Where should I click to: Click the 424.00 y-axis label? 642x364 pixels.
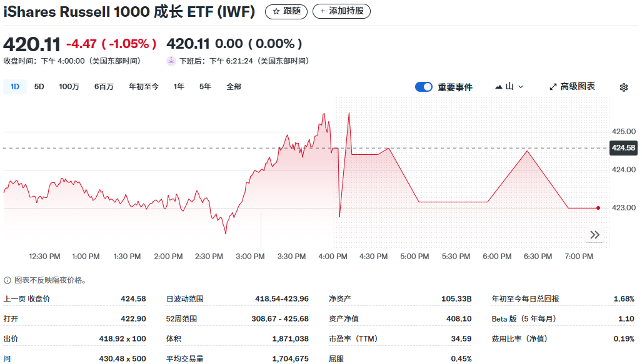click(624, 170)
